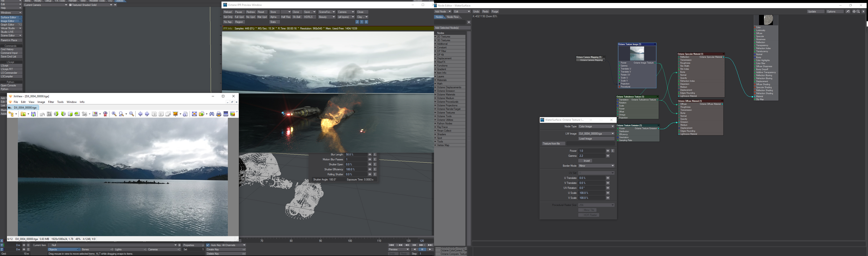Click the save icon in XnView toolbar
Viewport: 868px width, 256px height.
[x=33, y=114]
